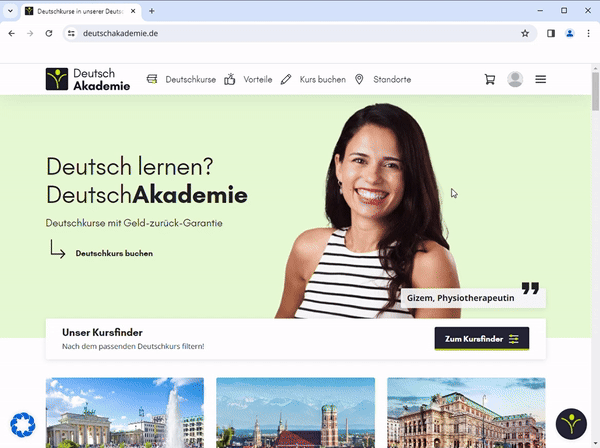
Task: Click the Deutschkurse mit Geld-zurück-Garantie text
Action: point(134,223)
